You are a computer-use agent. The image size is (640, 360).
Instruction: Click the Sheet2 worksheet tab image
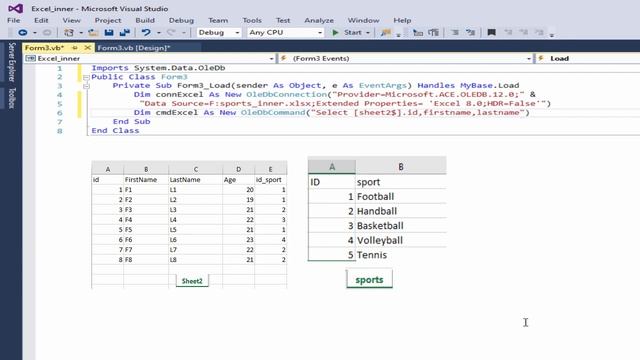(x=192, y=281)
